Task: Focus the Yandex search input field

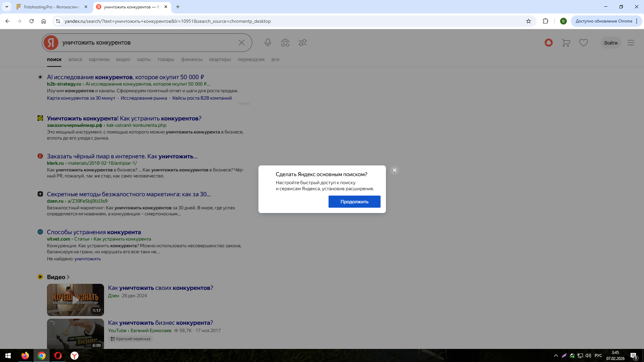Action: point(148,43)
